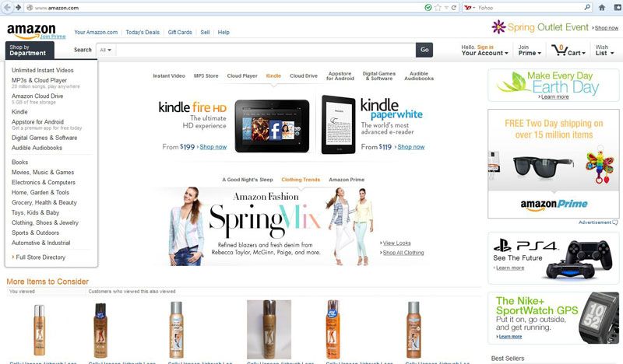Click the Advertisement feedback speech bubble icon

pyautogui.click(x=615, y=222)
